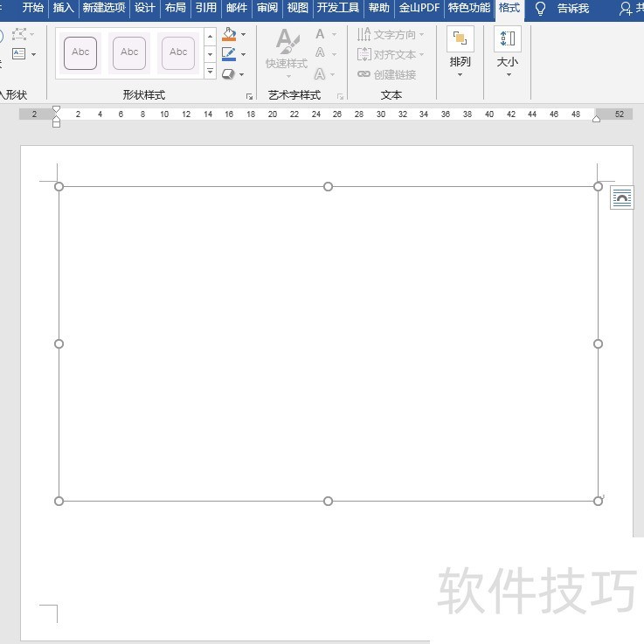The height and width of the screenshot is (644, 644).
Task: Click the right indent ruler marker
Action: 596,119
